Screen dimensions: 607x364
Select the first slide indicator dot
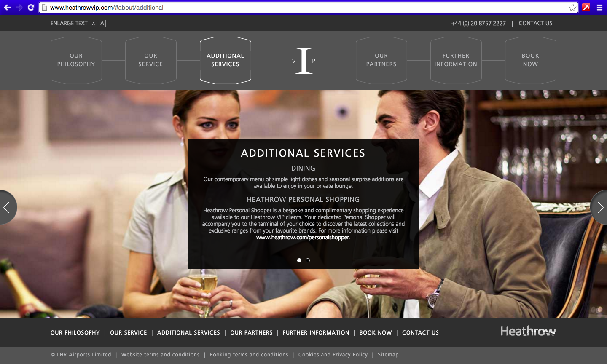[x=299, y=260]
